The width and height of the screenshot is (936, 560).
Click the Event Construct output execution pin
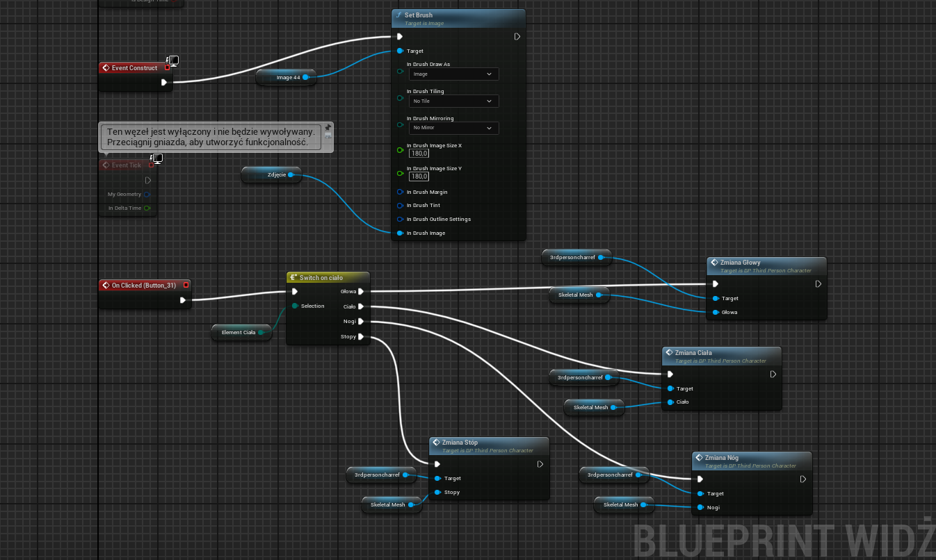tap(164, 82)
